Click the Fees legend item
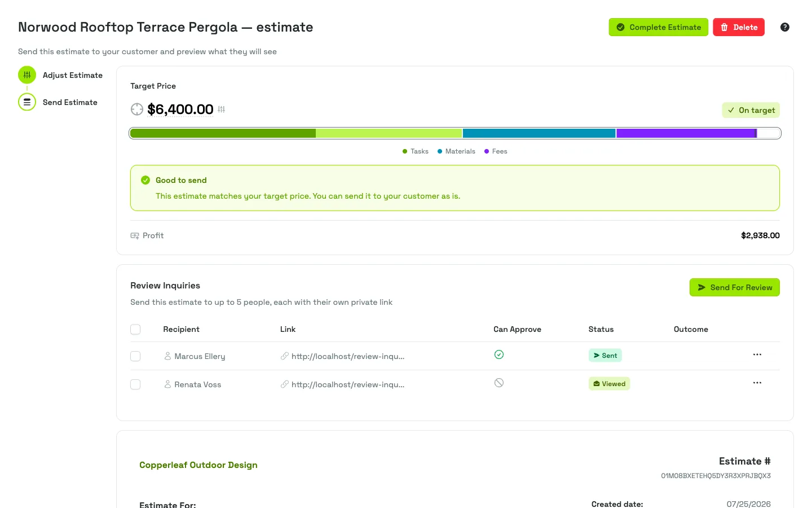Viewport: 812px width, 508px height. pos(496,151)
